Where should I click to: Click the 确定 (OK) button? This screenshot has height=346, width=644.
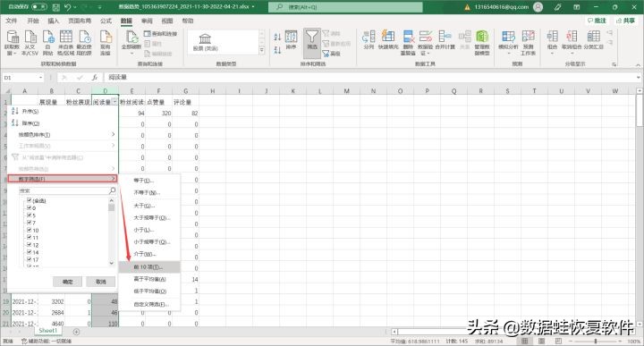[68, 282]
